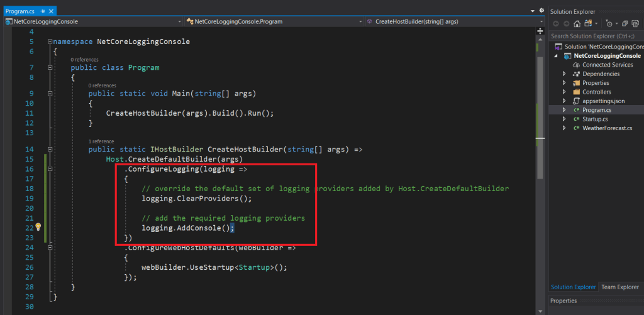Select Startup.cs in Solution Explorer
Image resolution: width=644 pixels, height=315 pixels.
click(x=595, y=119)
